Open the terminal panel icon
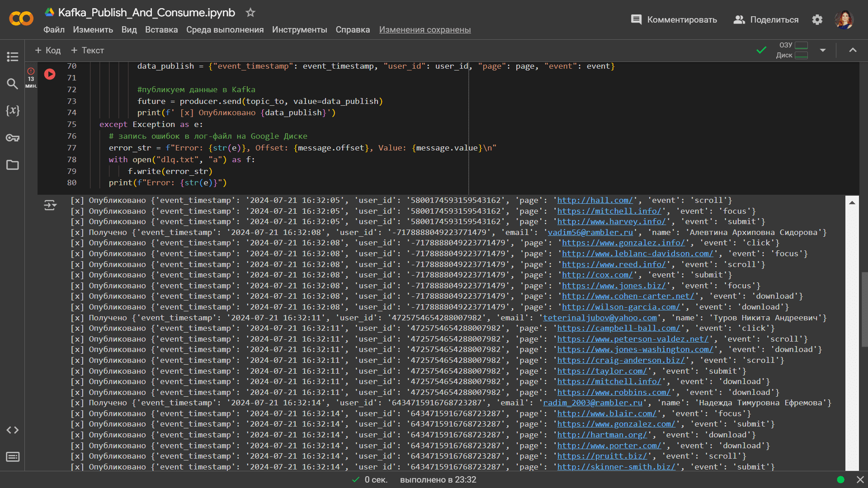The width and height of the screenshot is (868, 488). 12,457
